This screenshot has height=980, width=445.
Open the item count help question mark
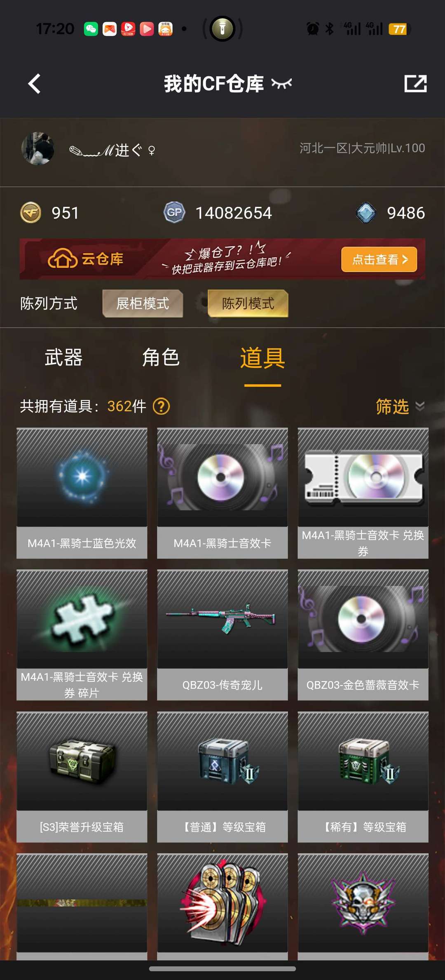pos(161,407)
